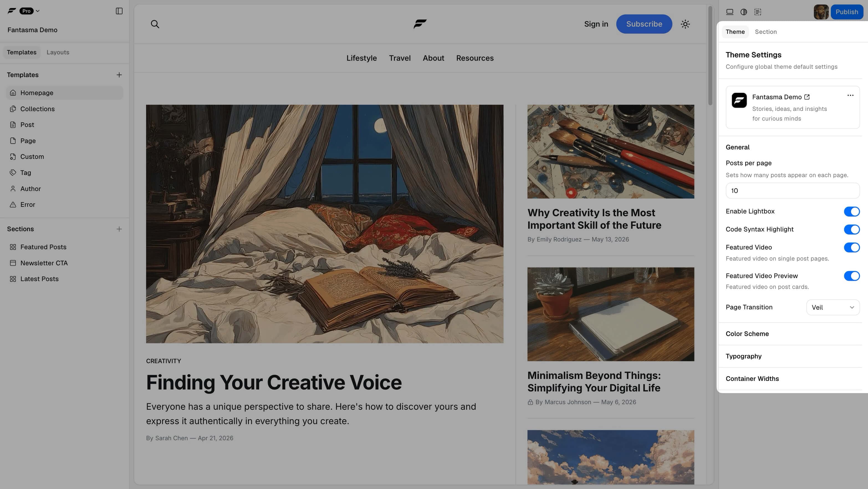Open the user avatar menu
Viewport: 868px width, 489px height.
(821, 12)
